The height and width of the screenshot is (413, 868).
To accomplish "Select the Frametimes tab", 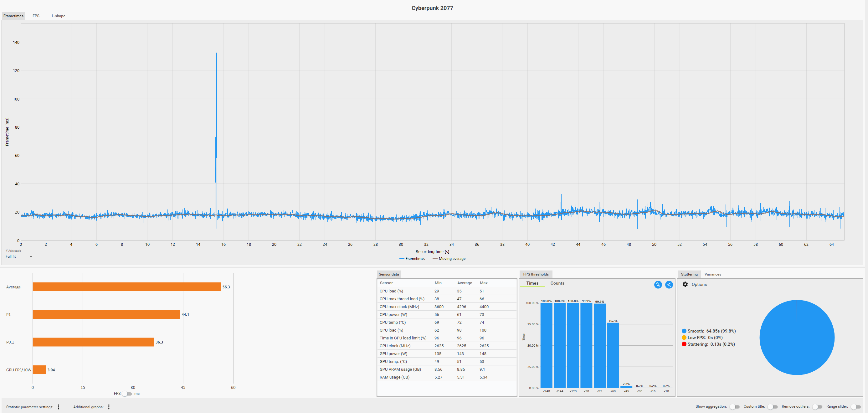I will pyautogui.click(x=13, y=16).
